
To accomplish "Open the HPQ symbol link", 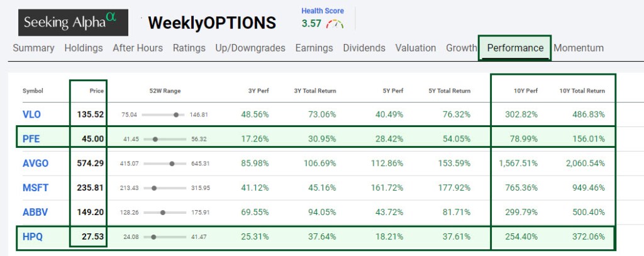I will click(33, 237).
